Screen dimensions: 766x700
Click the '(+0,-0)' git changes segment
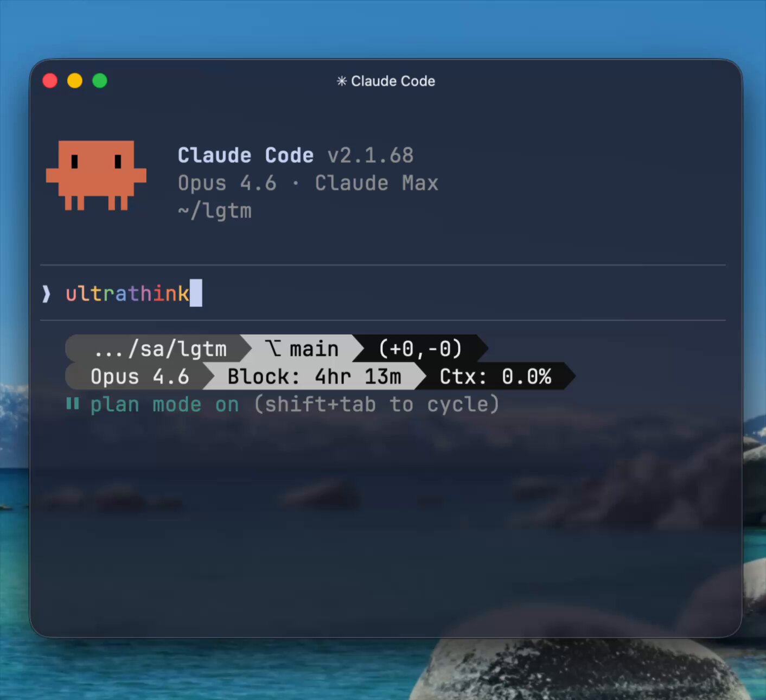click(x=420, y=348)
